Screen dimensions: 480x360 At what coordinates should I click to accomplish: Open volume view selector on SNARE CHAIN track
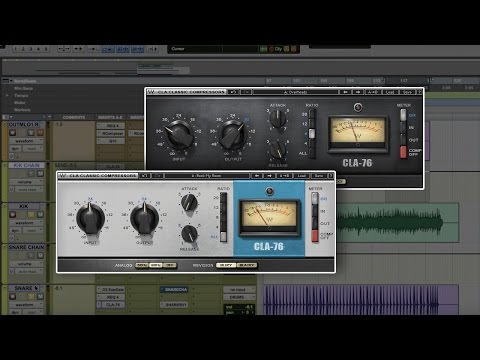pyautogui.click(x=26, y=264)
